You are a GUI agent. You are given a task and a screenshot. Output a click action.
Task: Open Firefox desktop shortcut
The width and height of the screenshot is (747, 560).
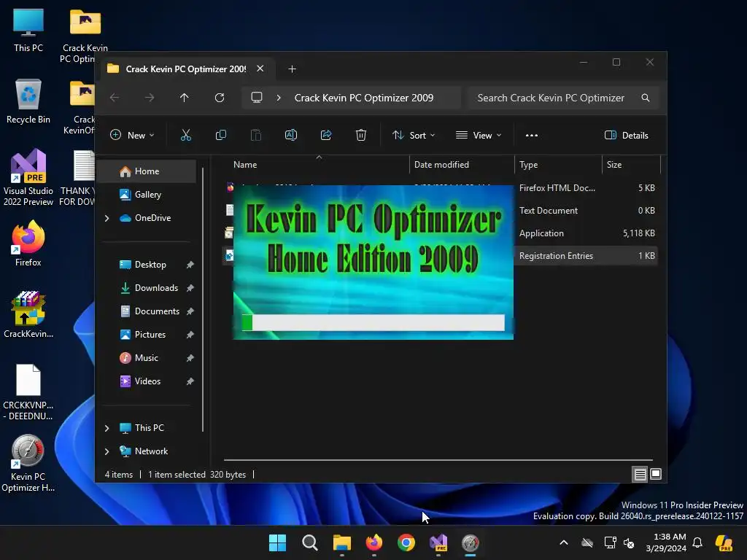(x=28, y=244)
